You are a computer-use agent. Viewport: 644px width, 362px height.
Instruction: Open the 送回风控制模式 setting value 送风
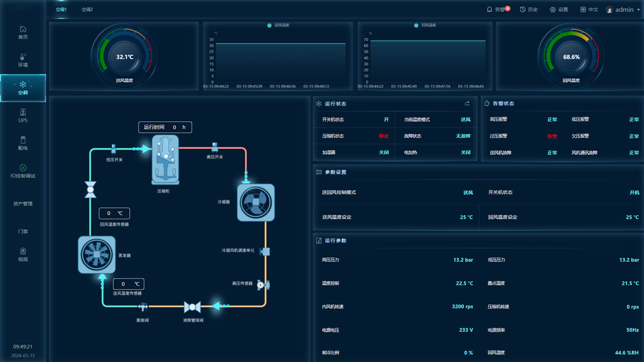468,192
